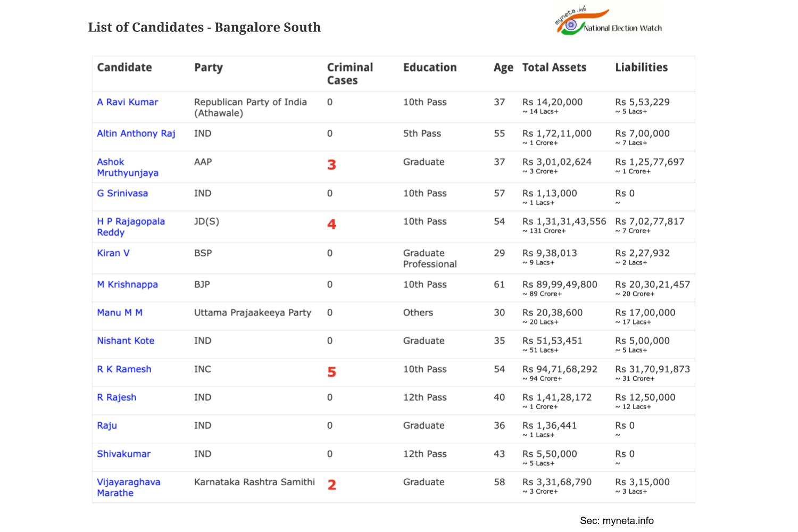Image resolution: width=798 pixels, height=532 pixels.
Task: Click age 58 in Vijayaraghava Marathe row
Action: point(499,482)
